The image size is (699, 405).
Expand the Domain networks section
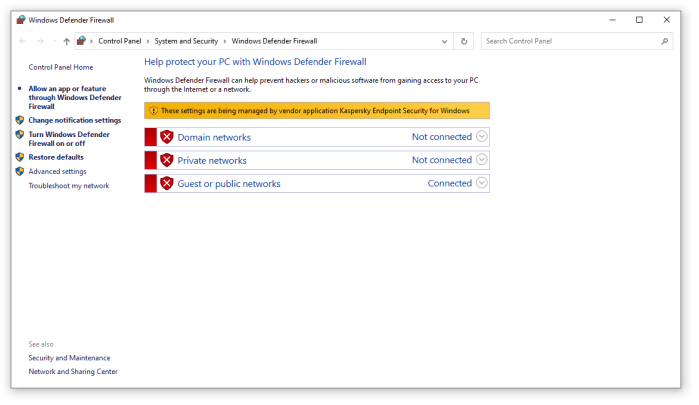[x=482, y=137]
